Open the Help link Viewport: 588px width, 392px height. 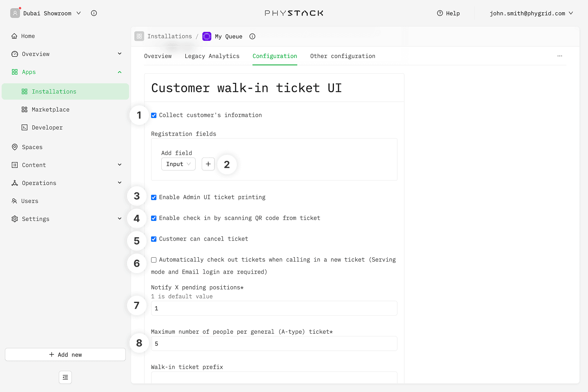[x=448, y=13]
